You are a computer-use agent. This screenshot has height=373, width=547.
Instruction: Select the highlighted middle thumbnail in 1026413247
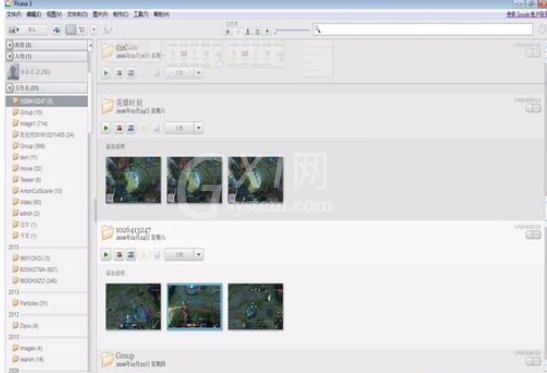click(x=194, y=306)
